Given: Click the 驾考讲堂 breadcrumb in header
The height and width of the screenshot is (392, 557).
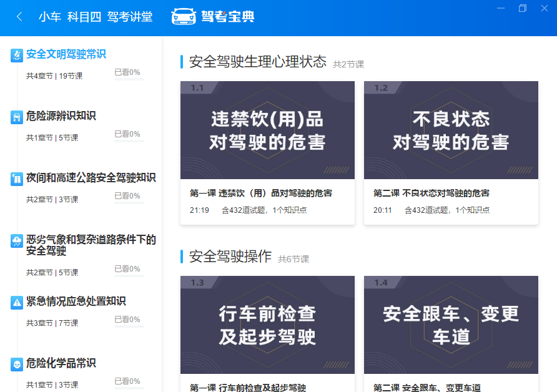Looking at the screenshot, I should tap(130, 17).
